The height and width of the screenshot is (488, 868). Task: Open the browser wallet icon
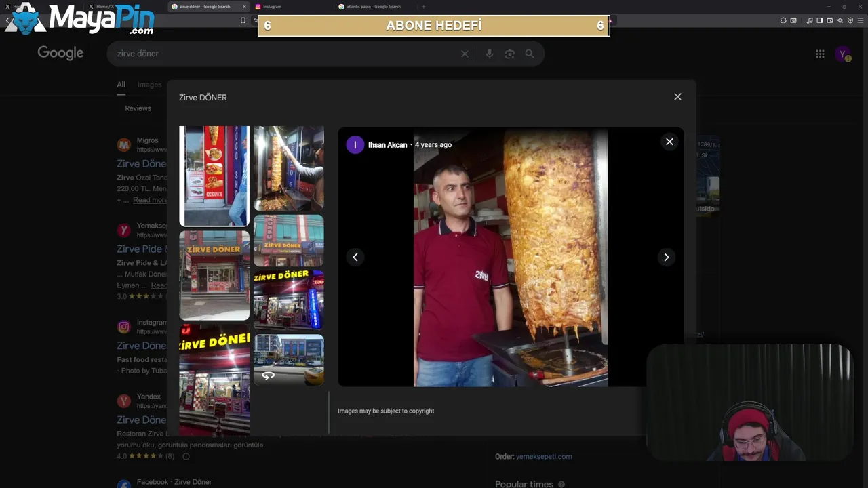pos(830,20)
